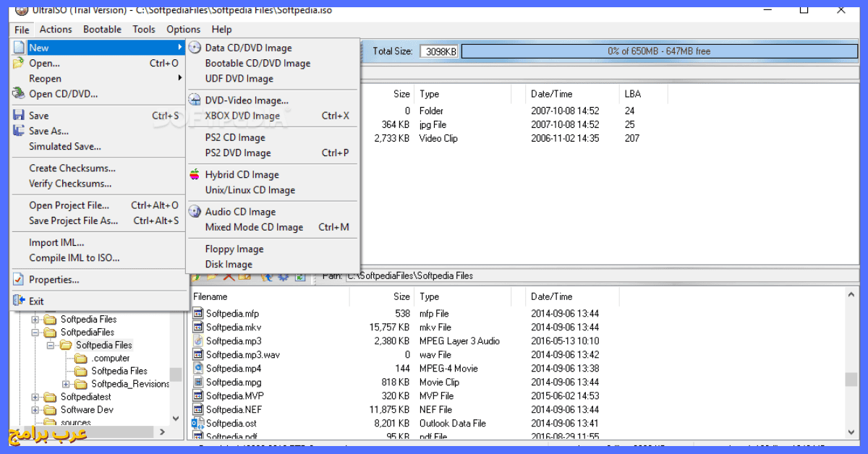Screen dimensions: 868x454
Task: Select XBOX DVD Image
Action: (242, 116)
